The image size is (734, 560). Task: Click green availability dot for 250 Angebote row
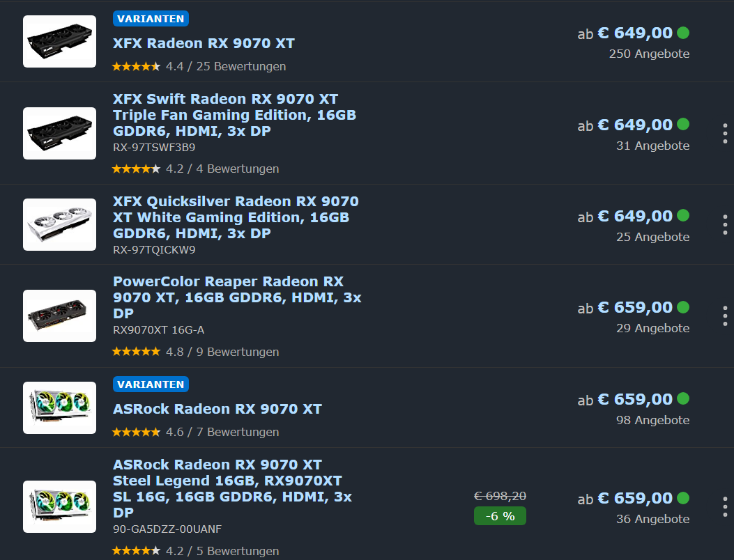coord(683,33)
